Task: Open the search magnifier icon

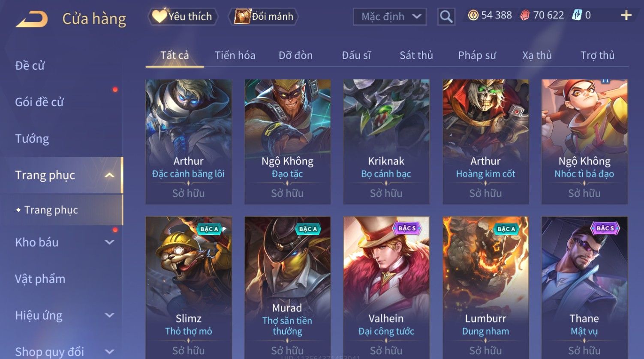Action: click(446, 17)
